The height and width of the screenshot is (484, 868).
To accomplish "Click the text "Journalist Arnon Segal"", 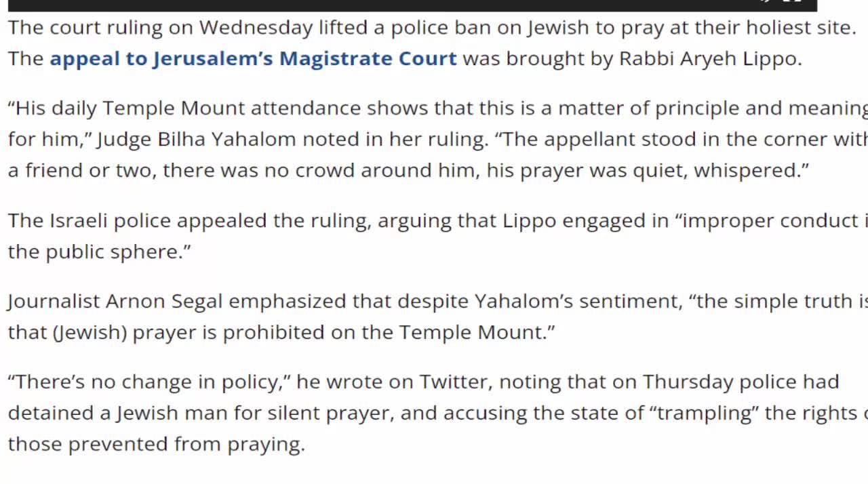I will click(115, 301).
